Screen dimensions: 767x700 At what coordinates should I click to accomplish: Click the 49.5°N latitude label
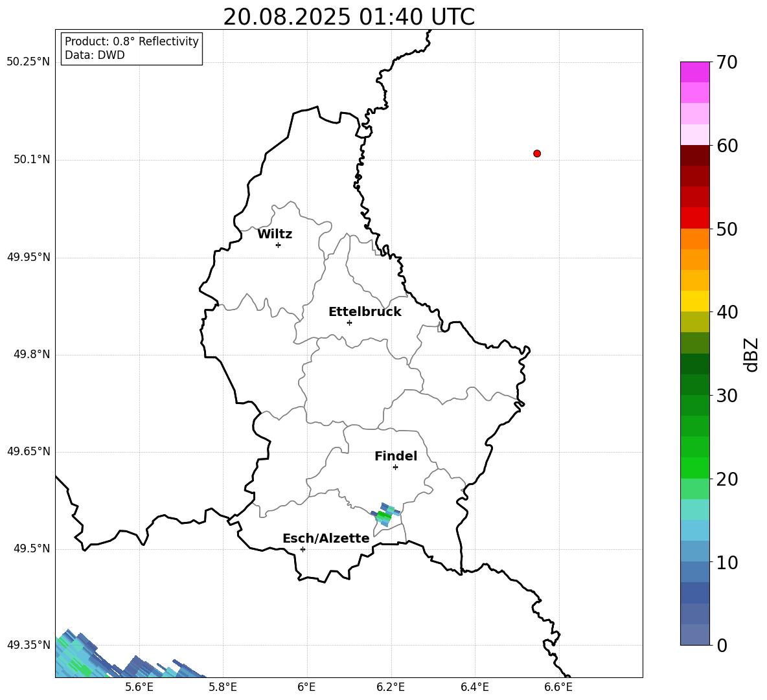(32, 548)
